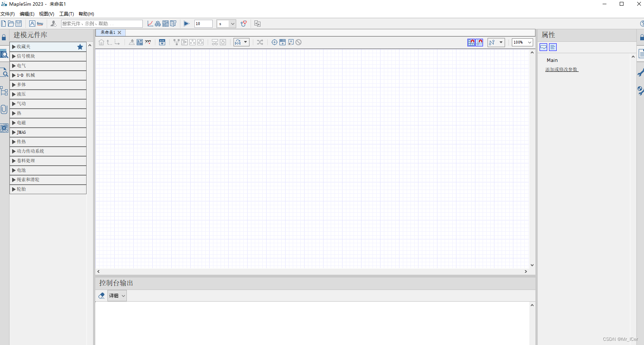The image size is (644, 345).
Task: Click the blue download-arrow box icon
Action: 162,42
